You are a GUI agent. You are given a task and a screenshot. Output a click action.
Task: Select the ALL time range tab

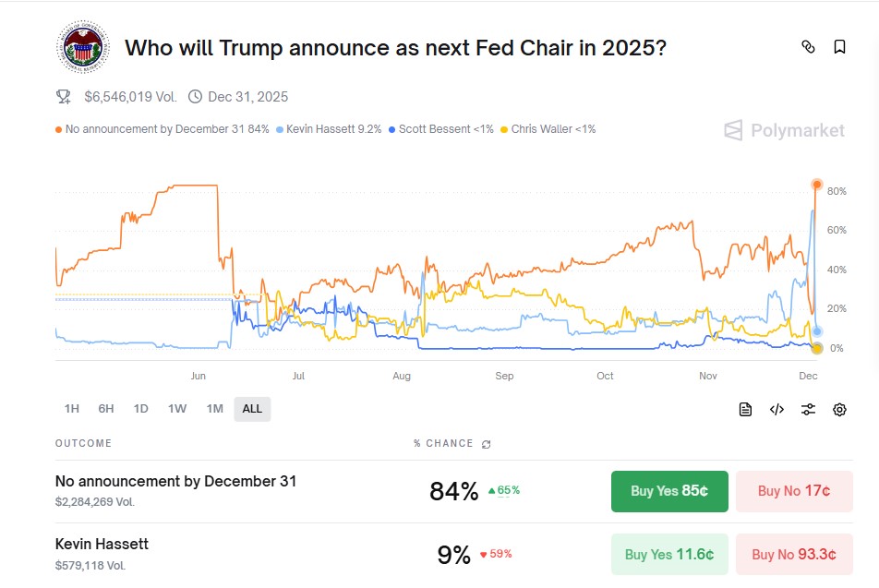click(x=252, y=409)
